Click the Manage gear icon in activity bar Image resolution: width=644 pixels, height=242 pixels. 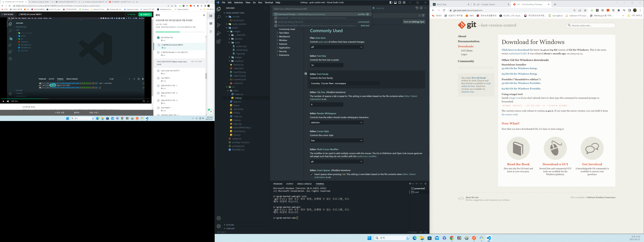coord(219,226)
